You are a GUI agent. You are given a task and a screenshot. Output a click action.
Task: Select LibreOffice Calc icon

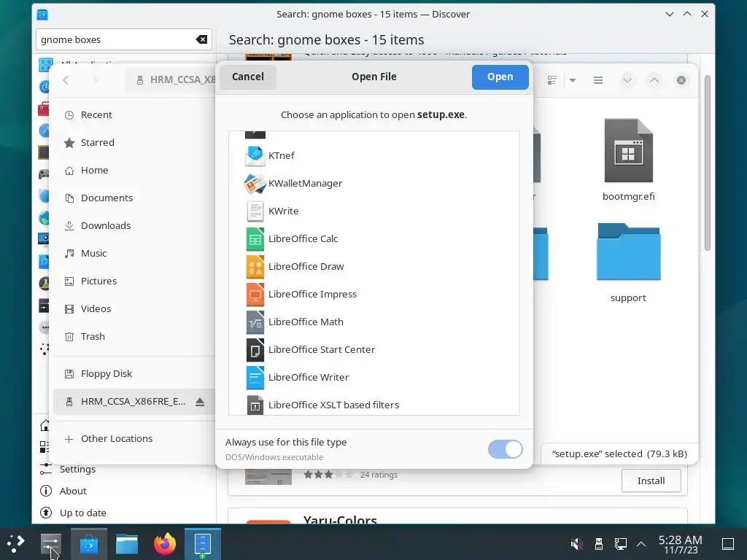point(255,239)
